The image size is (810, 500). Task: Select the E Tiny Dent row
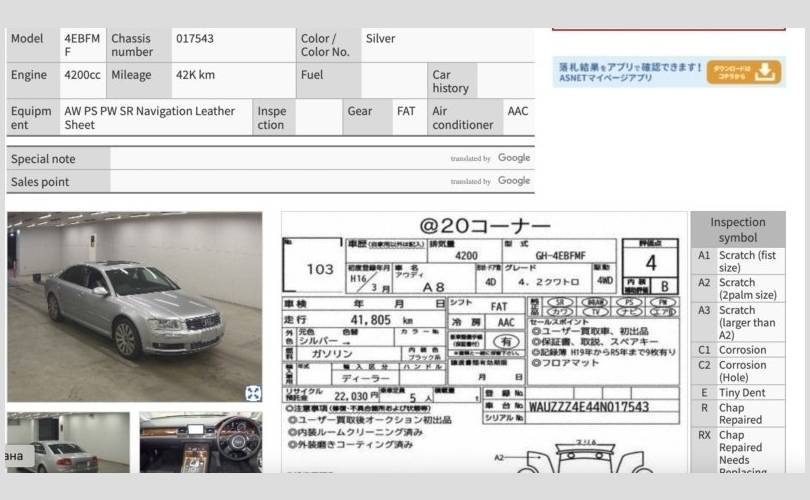point(737,393)
